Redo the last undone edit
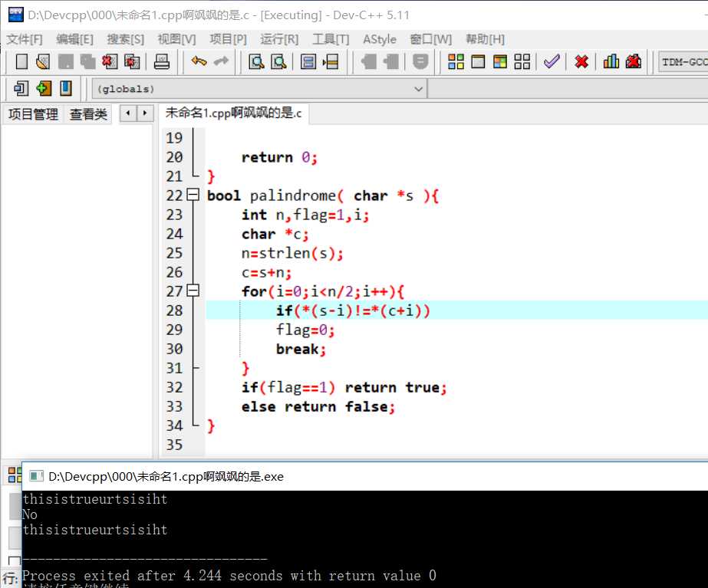This screenshot has height=588, width=708. [x=221, y=61]
